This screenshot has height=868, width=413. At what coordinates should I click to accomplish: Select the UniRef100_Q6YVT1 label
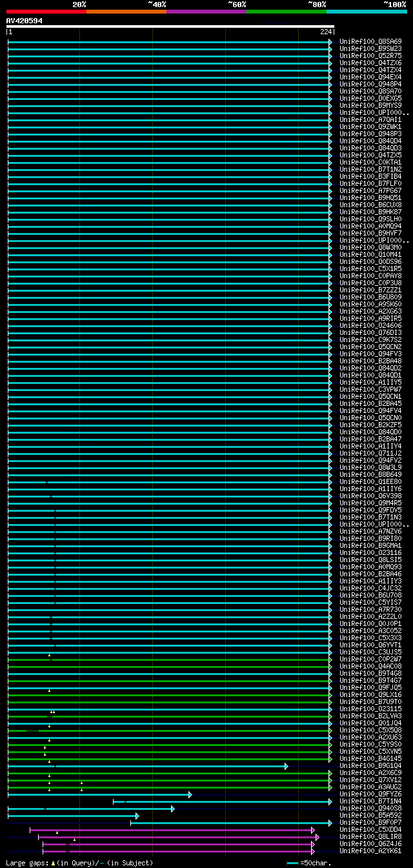[x=370, y=645]
